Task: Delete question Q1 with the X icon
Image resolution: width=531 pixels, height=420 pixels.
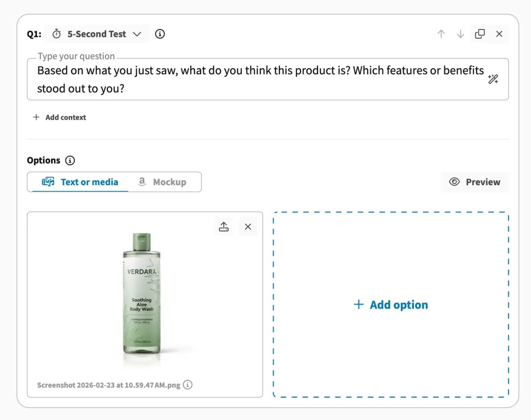Action: click(499, 34)
